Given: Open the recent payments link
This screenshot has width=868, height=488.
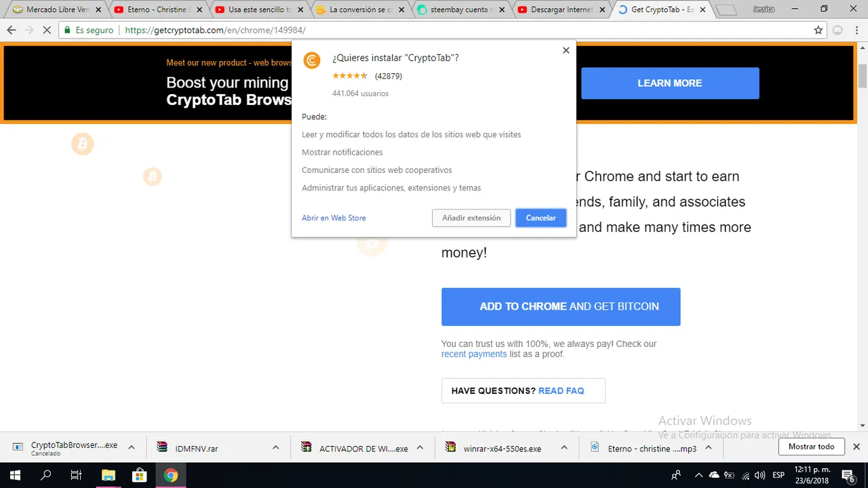Looking at the screenshot, I should 474,354.
